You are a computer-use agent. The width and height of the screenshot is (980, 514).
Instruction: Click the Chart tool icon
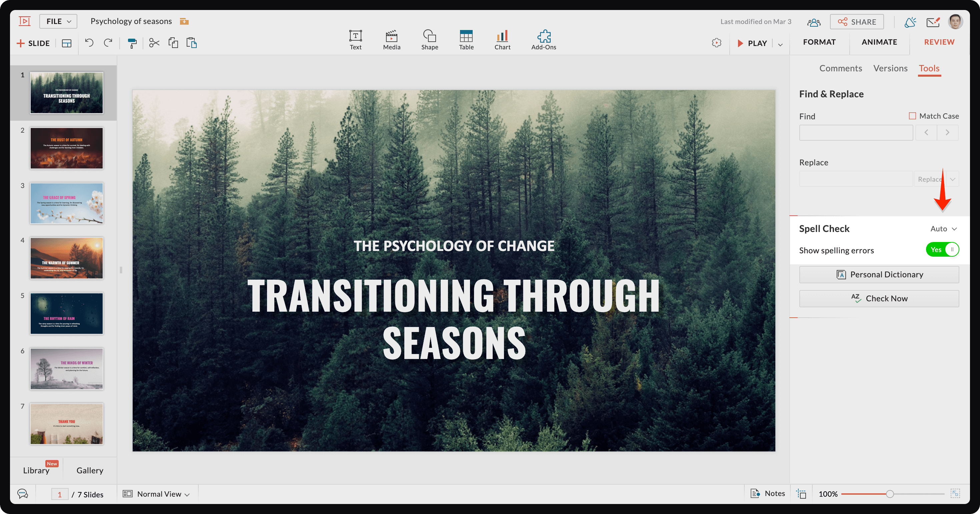coord(502,36)
